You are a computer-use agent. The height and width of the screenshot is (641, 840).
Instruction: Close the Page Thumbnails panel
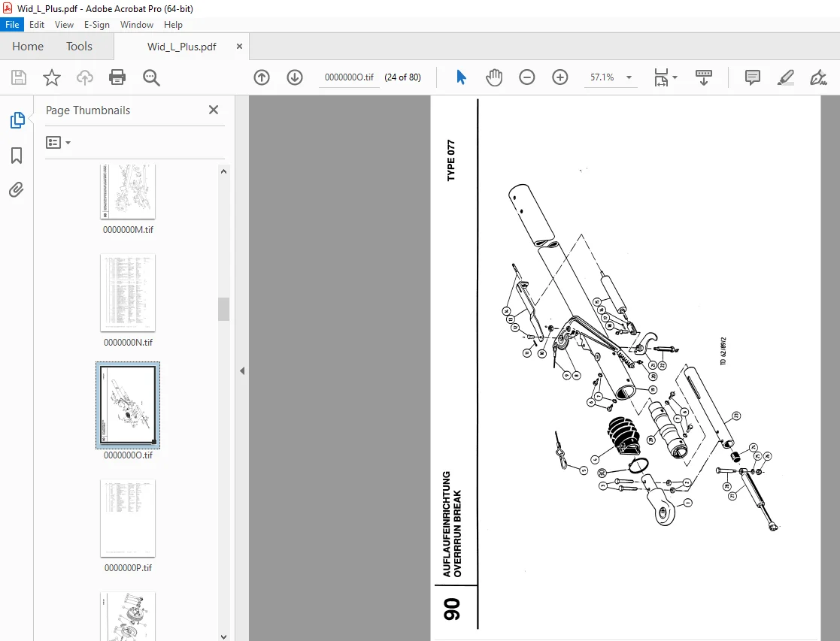coord(214,110)
